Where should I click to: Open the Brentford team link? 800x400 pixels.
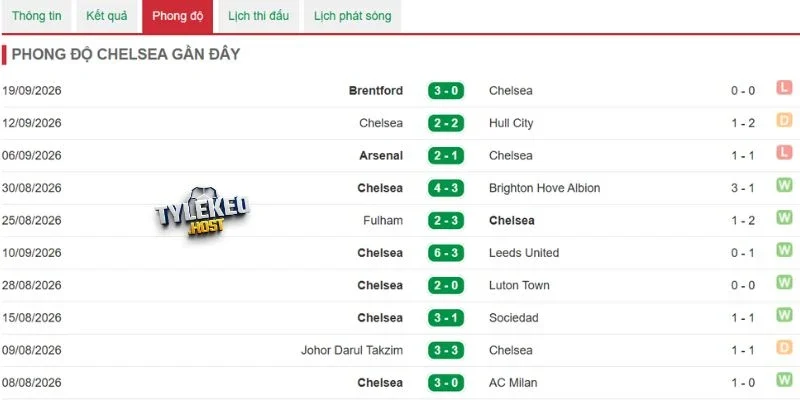tap(376, 91)
